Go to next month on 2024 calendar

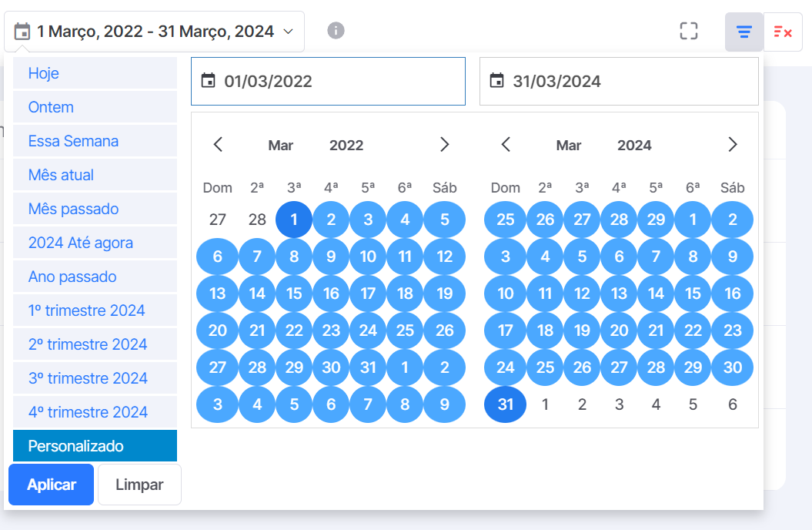[x=732, y=145]
